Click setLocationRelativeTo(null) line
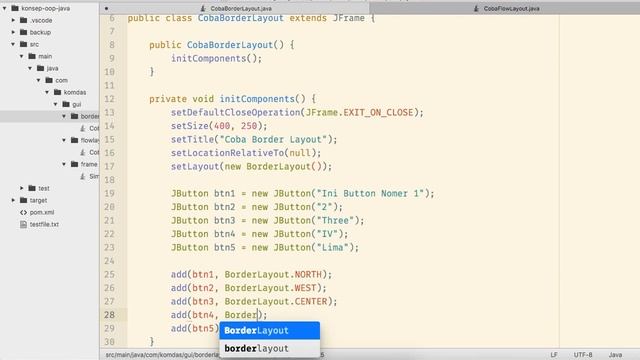The width and height of the screenshot is (640, 360). pyautogui.click(x=246, y=153)
